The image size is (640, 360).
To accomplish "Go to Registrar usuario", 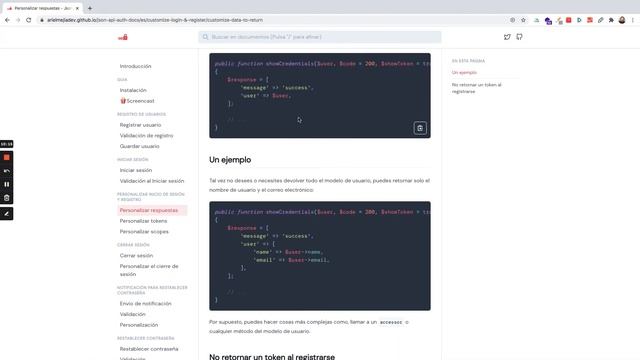I will [x=140, y=125].
